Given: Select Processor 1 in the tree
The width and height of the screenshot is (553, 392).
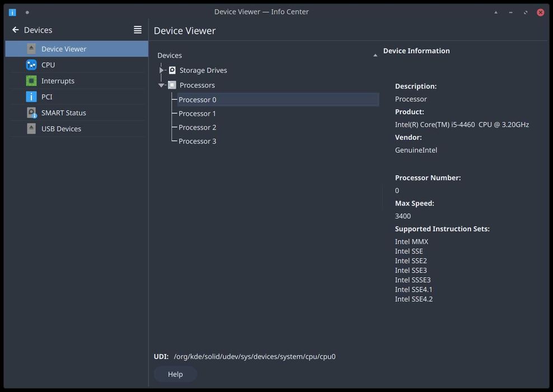Looking at the screenshot, I should (x=197, y=114).
